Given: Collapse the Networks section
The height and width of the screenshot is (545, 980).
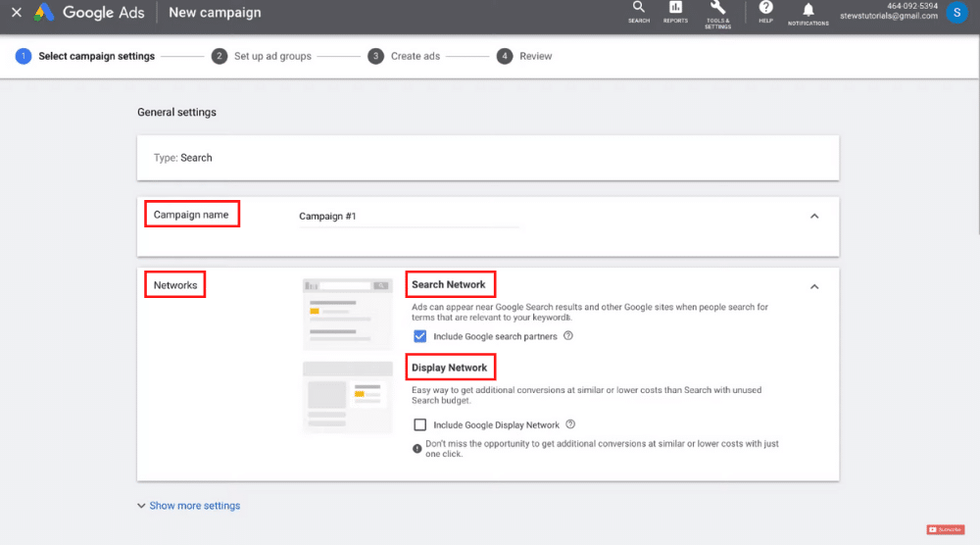Looking at the screenshot, I should (814, 287).
